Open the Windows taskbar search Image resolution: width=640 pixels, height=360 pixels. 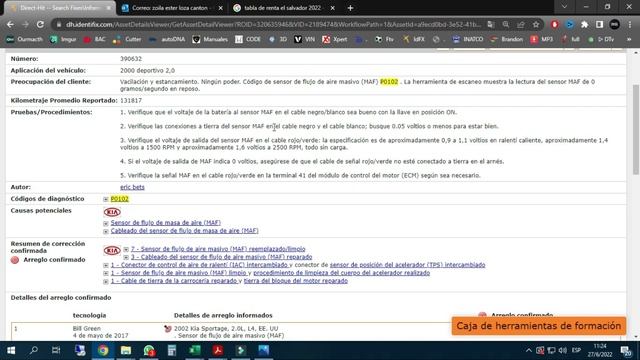point(34,350)
